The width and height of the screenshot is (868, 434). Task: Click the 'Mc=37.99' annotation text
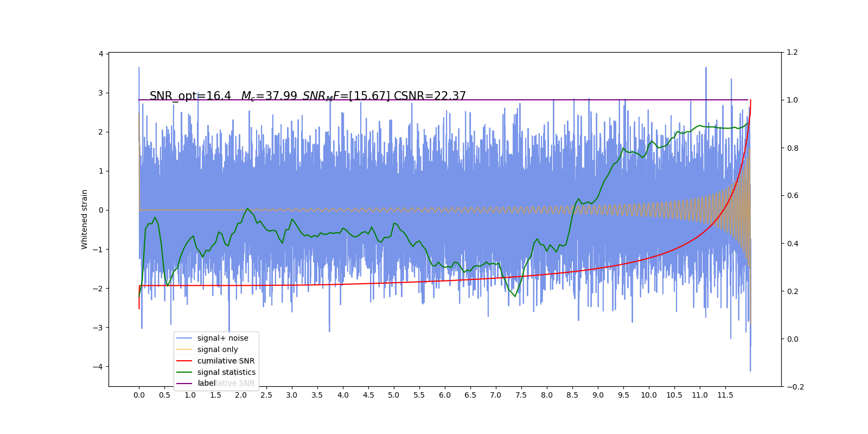[270, 96]
